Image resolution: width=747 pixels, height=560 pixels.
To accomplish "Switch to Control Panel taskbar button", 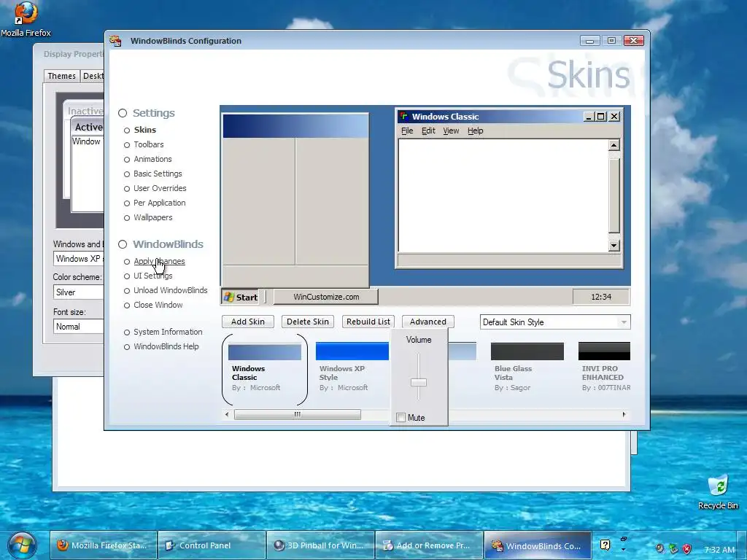I will coord(212,545).
